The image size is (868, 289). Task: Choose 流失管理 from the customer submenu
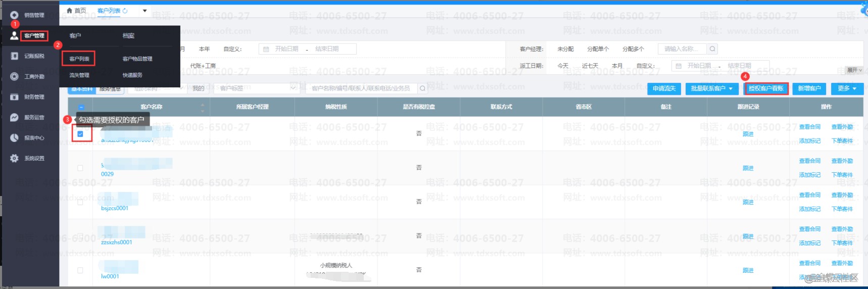[x=79, y=75]
